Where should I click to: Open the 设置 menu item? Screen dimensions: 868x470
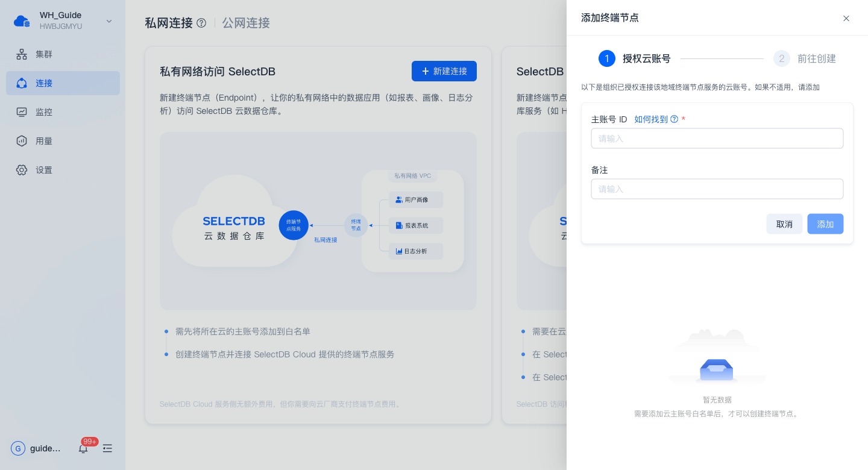(63, 170)
